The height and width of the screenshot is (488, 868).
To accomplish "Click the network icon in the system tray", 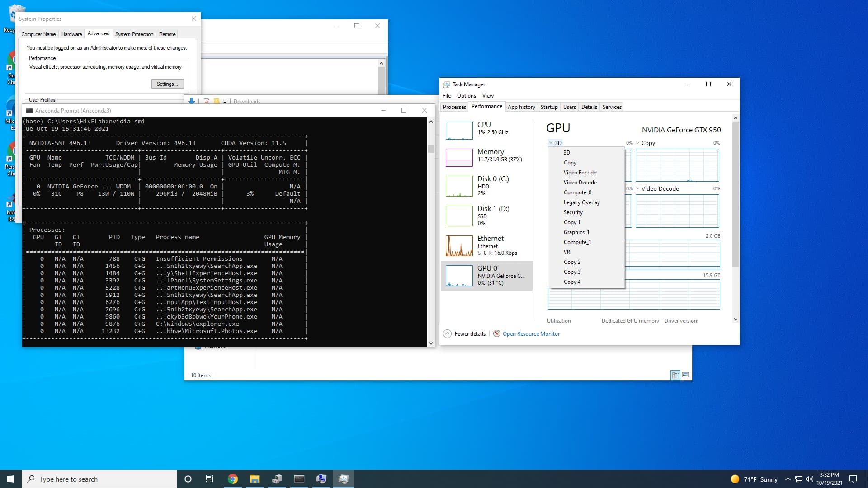I will click(x=799, y=479).
